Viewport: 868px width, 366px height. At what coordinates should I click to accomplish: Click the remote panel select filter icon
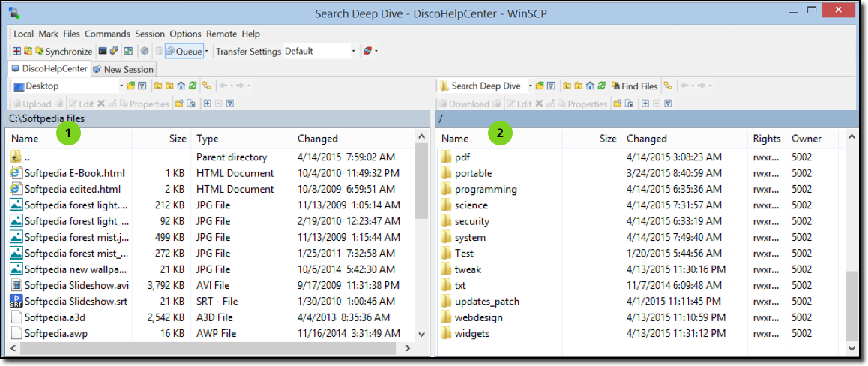668,103
